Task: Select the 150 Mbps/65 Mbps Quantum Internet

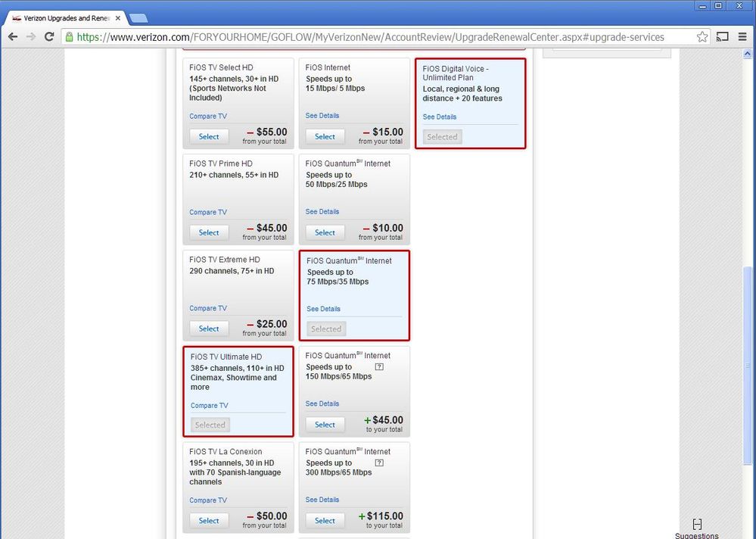Action: [325, 425]
